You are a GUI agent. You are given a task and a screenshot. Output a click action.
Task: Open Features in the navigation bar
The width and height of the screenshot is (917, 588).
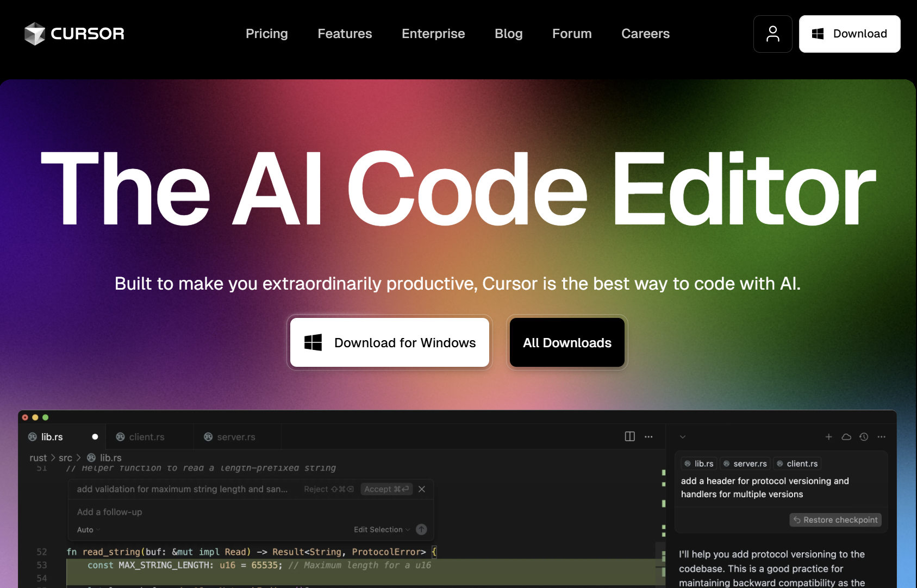tap(345, 34)
